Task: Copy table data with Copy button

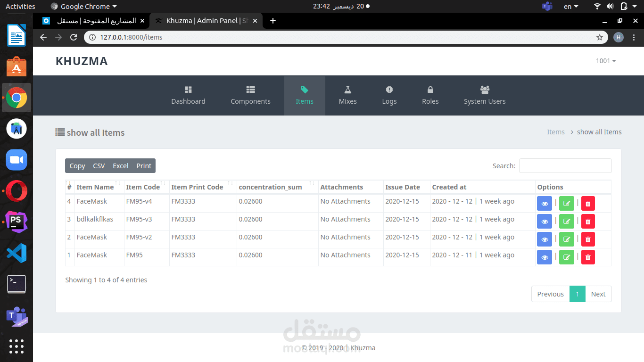Action: pyautogui.click(x=77, y=166)
